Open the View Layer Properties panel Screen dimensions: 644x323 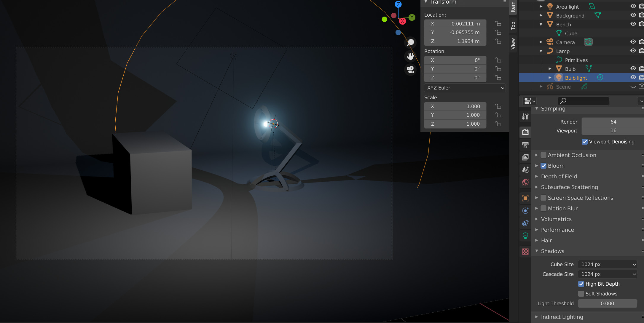tap(525, 157)
